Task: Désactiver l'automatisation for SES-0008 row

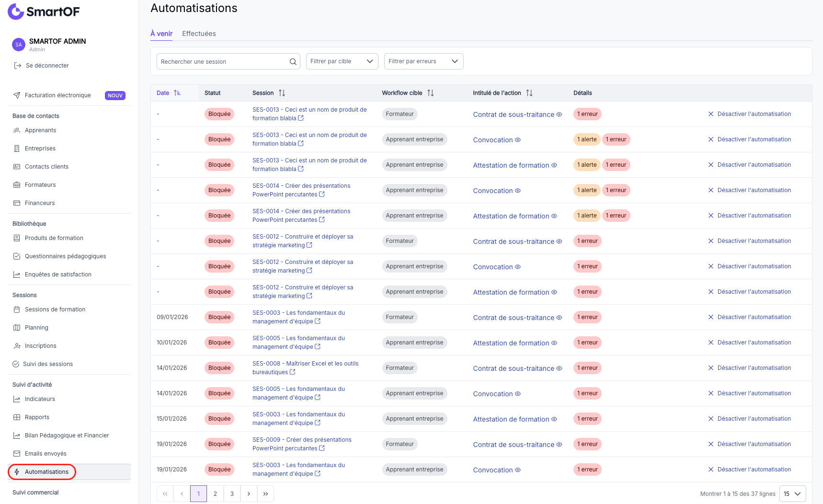Action: 750,368
